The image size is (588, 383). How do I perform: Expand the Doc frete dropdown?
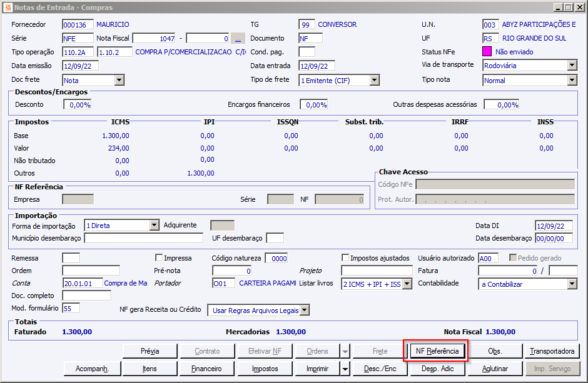[x=119, y=80]
